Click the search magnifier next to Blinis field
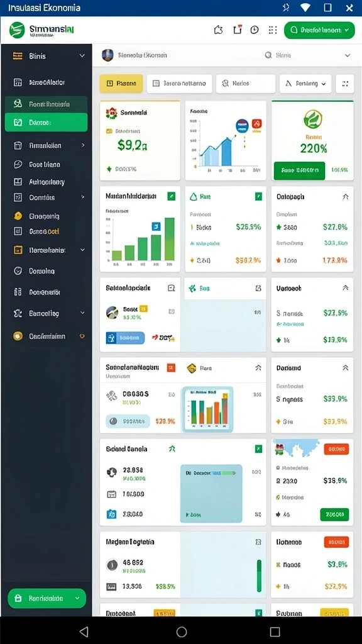362x644 pixels. tap(268, 55)
